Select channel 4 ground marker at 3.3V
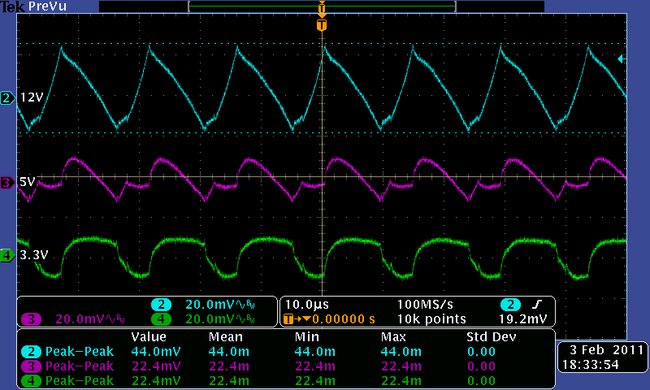The height and width of the screenshot is (390, 650). click(7, 255)
